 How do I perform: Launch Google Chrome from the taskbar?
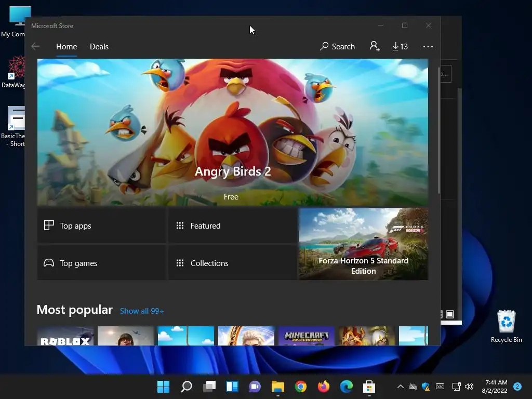click(301, 387)
